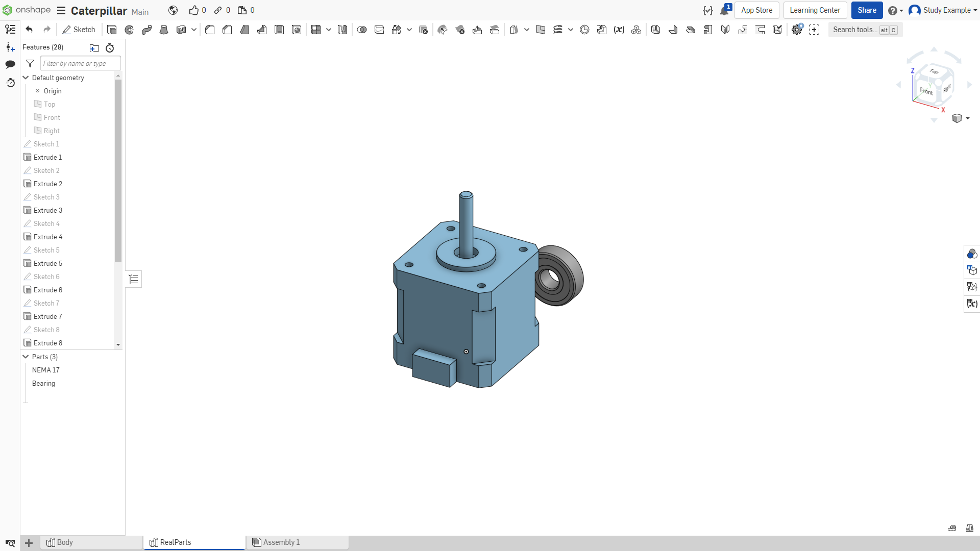Click the Undo arrow icon
Screen dimensions: 980x551
click(29, 30)
